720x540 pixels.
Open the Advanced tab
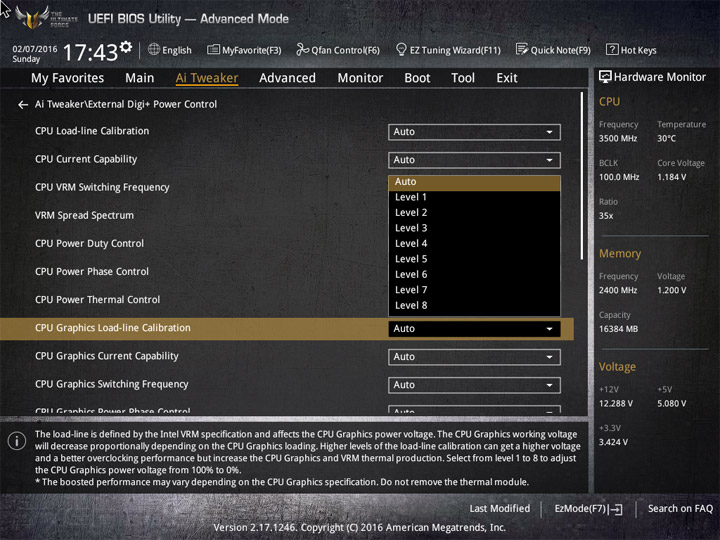click(x=287, y=78)
